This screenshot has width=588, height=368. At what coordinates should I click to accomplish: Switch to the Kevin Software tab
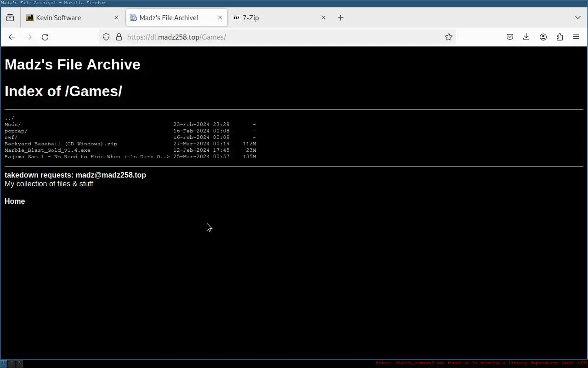click(73, 17)
